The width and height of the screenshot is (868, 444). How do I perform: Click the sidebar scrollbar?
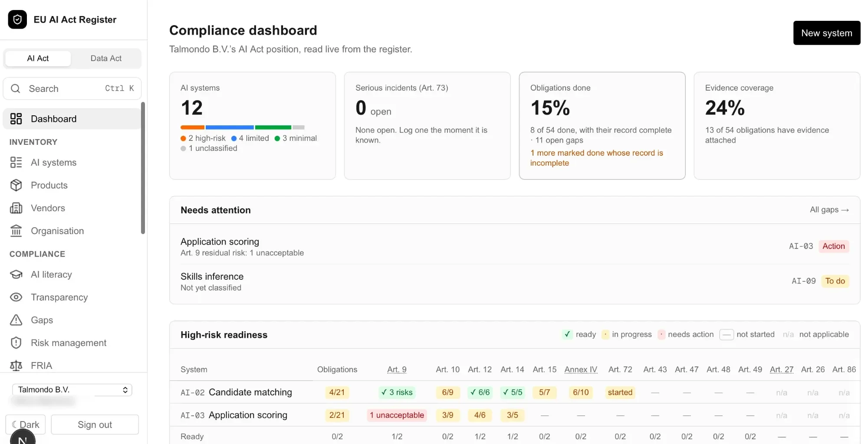point(143,168)
